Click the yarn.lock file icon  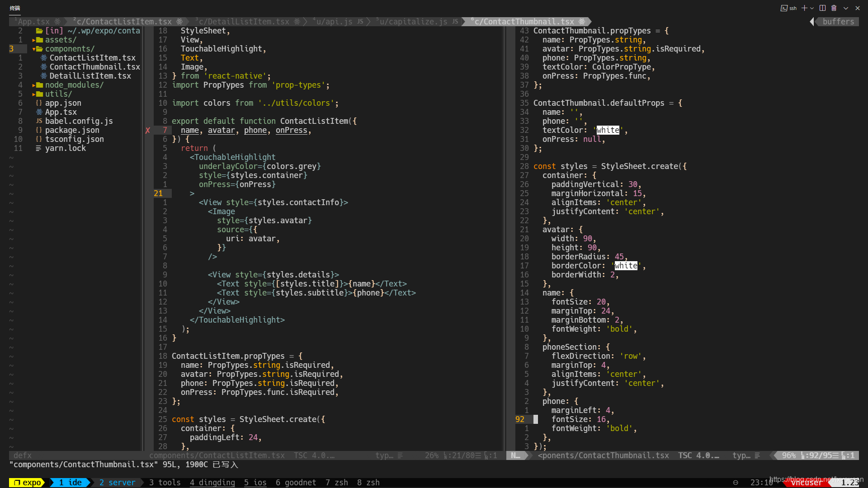point(39,148)
